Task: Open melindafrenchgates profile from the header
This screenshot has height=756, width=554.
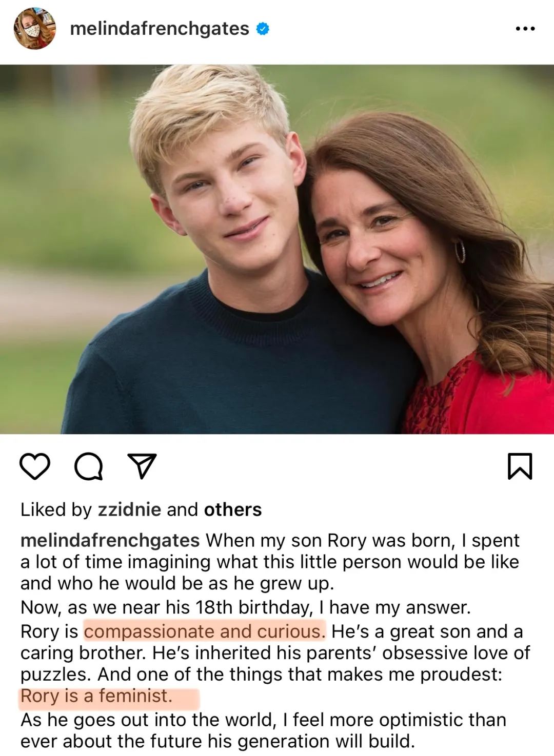Action: (159, 29)
